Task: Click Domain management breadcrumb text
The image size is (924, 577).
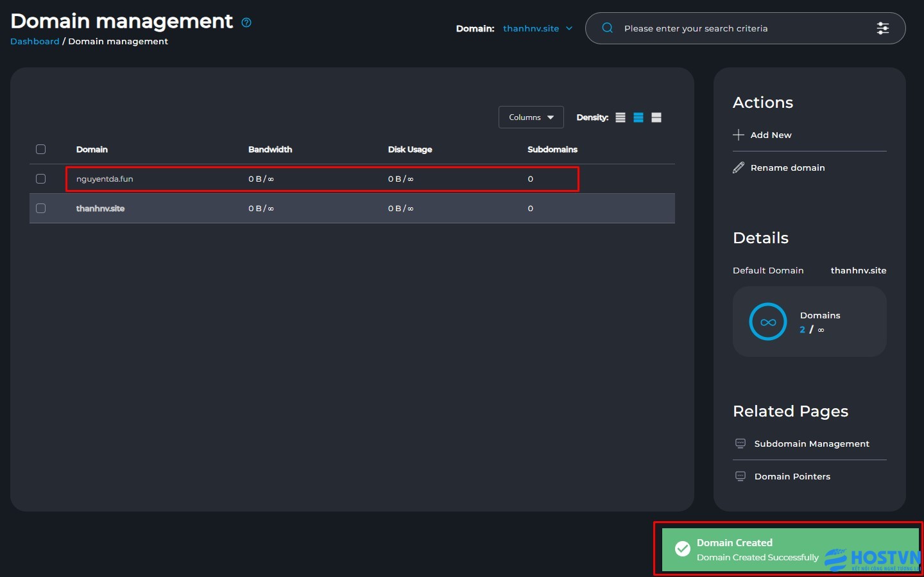Action: point(118,41)
